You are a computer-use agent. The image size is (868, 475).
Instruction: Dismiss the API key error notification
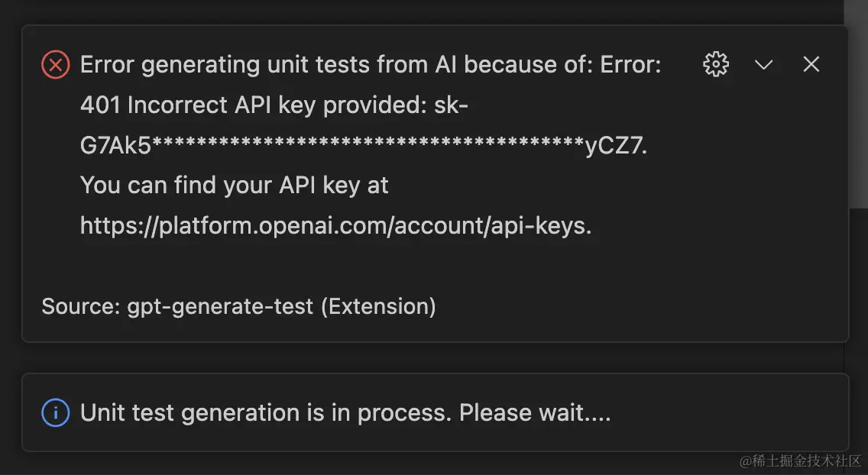pos(811,65)
